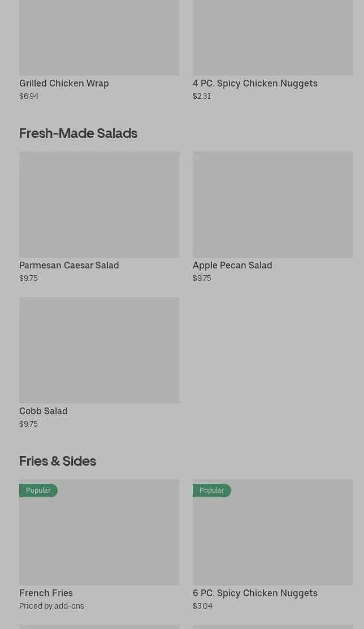
Task: Click the French Fries item image
Action: (99, 537)
